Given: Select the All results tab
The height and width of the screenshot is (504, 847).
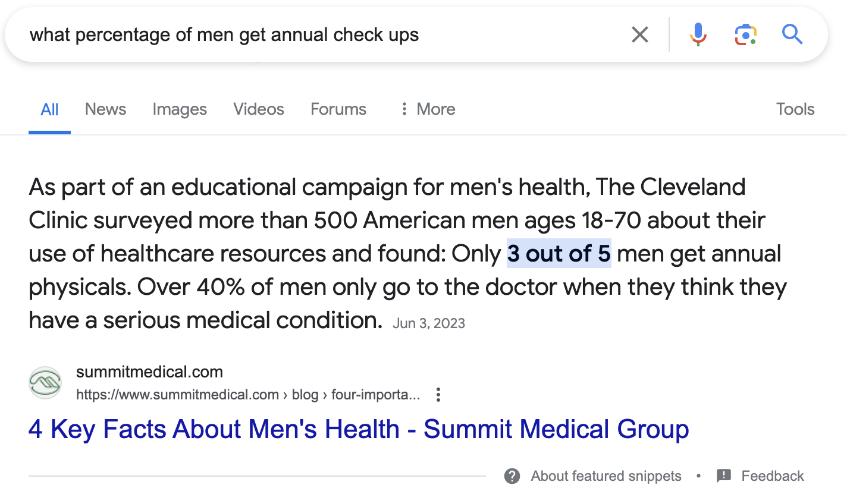Looking at the screenshot, I should click(49, 109).
